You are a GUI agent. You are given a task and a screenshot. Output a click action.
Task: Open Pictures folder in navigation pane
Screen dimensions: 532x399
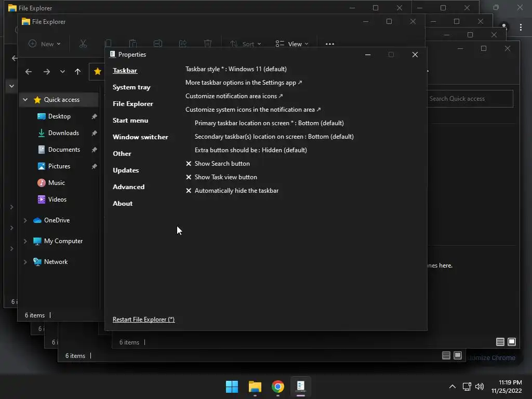tap(59, 166)
